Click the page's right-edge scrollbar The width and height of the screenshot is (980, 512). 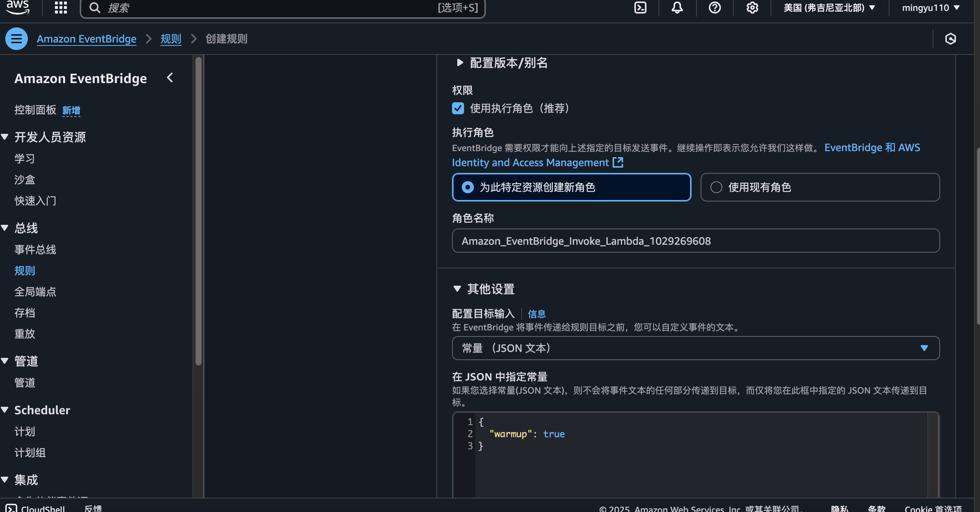click(978, 236)
